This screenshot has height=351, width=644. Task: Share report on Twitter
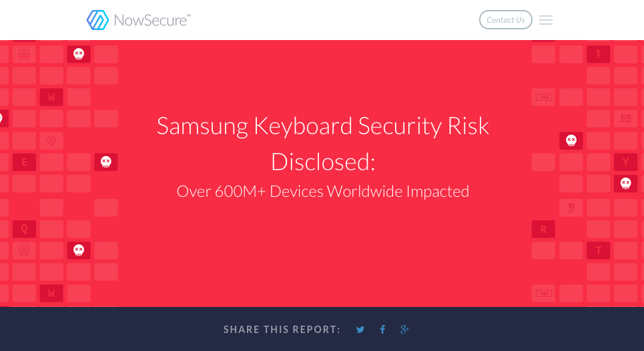point(360,329)
